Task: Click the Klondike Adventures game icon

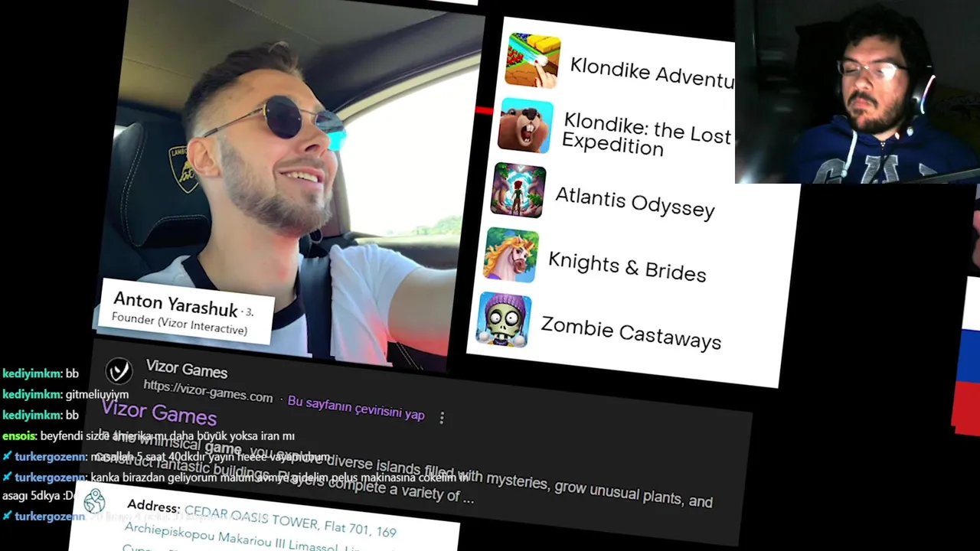Action: pyautogui.click(x=533, y=61)
